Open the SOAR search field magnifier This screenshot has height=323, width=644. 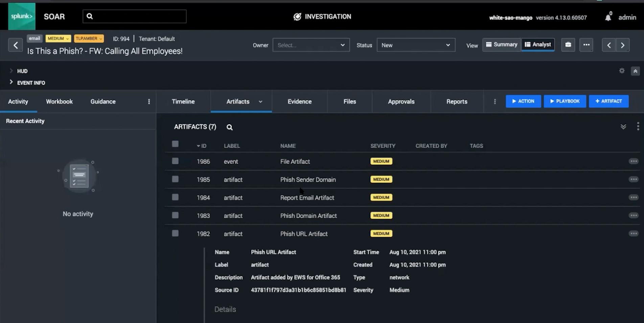89,16
